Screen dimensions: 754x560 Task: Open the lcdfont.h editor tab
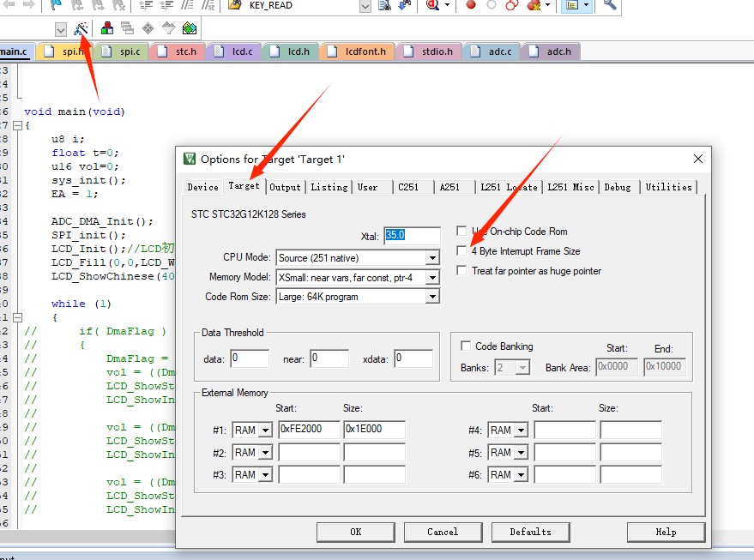[359, 51]
